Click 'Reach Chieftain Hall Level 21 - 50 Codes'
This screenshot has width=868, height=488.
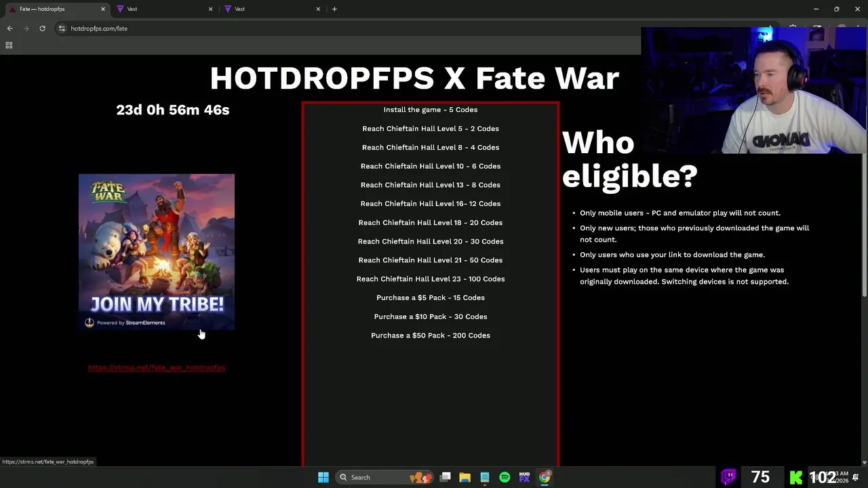(x=431, y=260)
